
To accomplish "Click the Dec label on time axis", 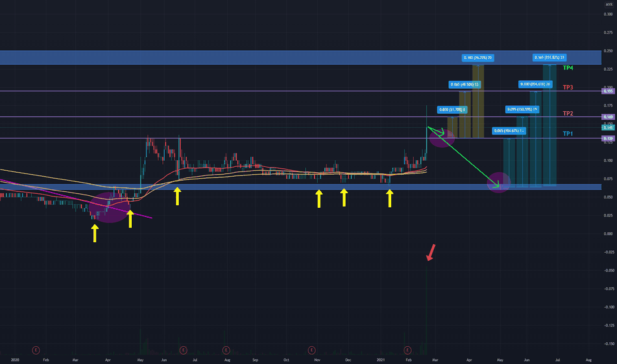I will pos(348,359).
